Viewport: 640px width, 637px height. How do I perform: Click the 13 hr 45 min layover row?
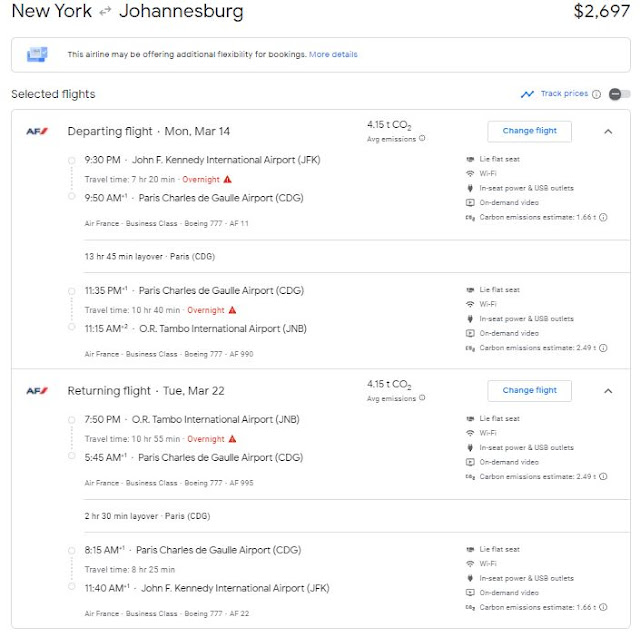pos(142,256)
